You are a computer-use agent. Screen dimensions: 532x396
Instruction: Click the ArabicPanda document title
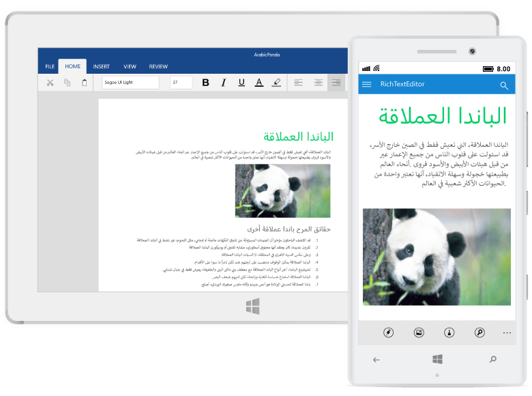(x=267, y=55)
